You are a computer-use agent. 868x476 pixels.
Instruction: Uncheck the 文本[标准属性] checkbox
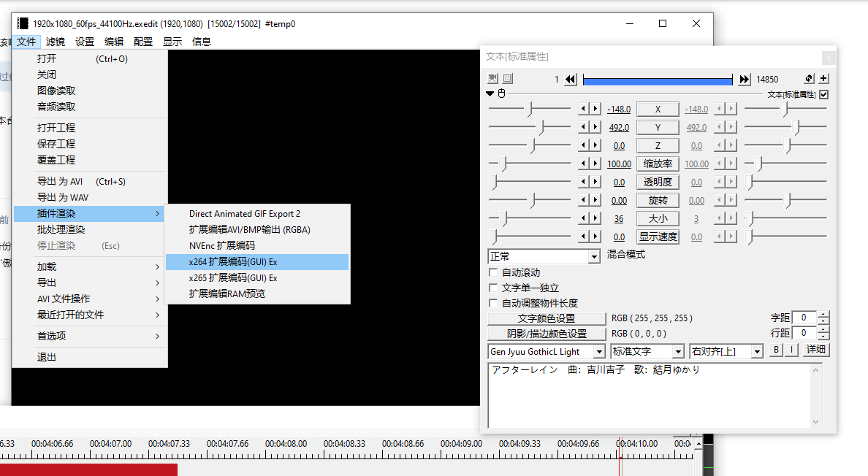[x=824, y=94]
